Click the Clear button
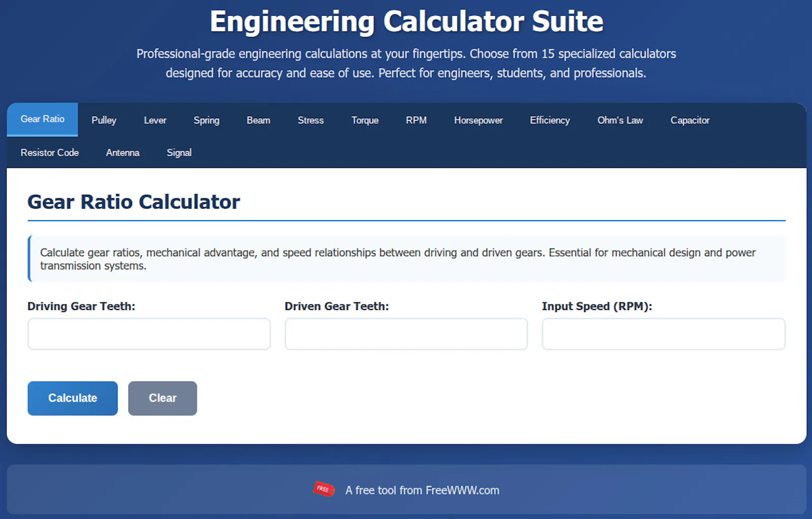Viewport: 812px width, 519px height. click(162, 398)
